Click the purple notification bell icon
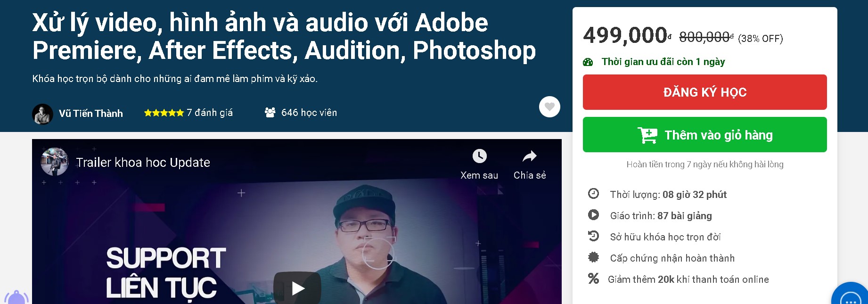868x304 pixels. (x=16, y=297)
